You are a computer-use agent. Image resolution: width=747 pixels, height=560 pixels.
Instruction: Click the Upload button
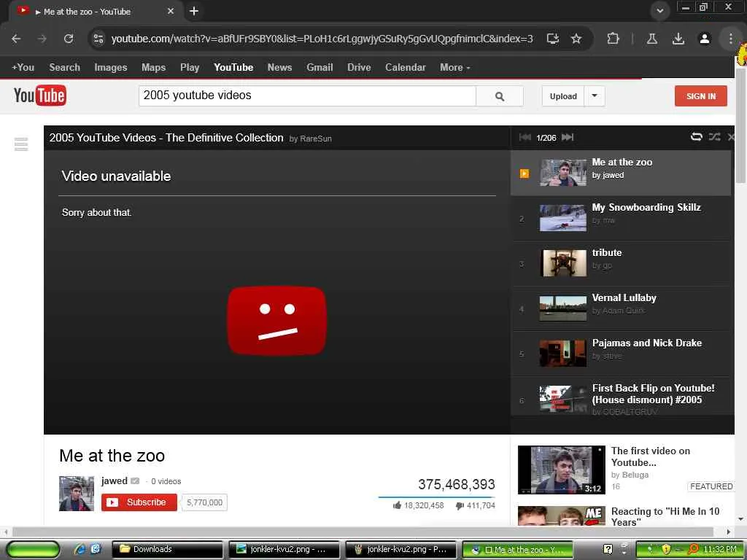pos(563,96)
